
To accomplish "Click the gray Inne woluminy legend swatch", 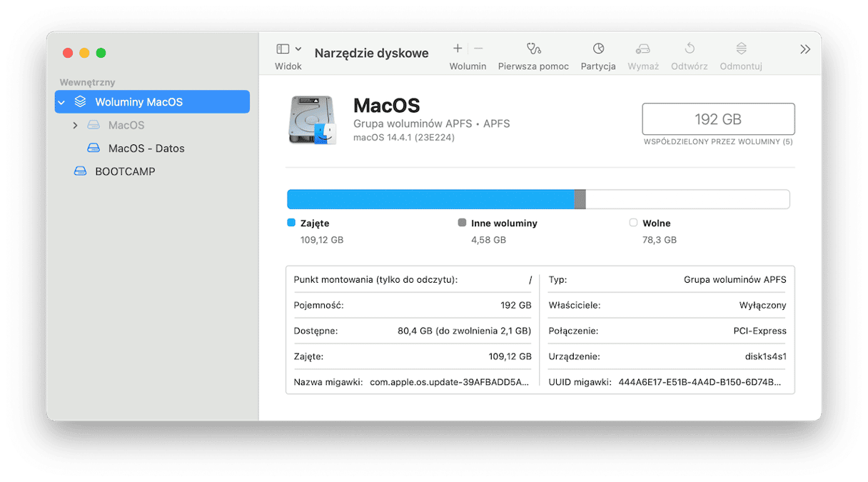I will tap(462, 223).
